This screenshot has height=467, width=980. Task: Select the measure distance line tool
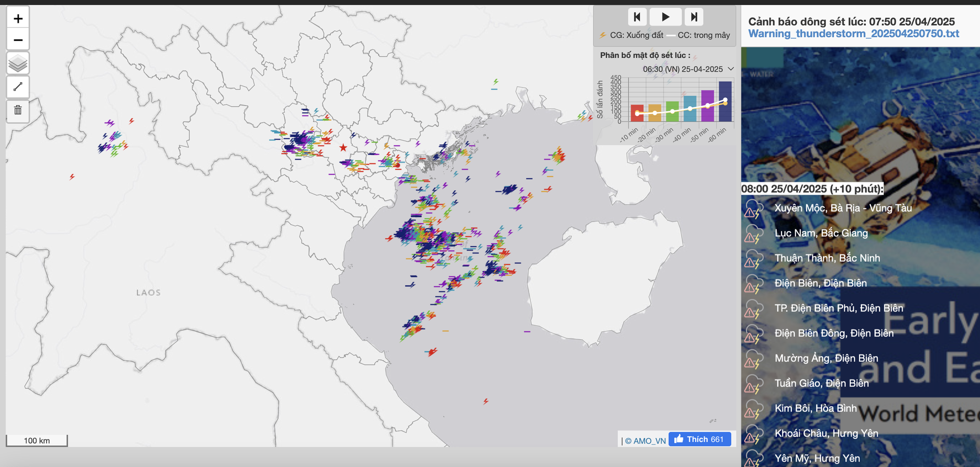click(x=18, y=87)
